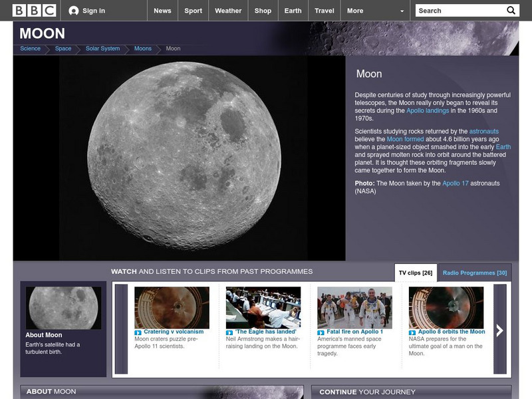Select the TV clips tab
Image resolution: width=532 pixels, height=399 pixels.
point(416,273)
